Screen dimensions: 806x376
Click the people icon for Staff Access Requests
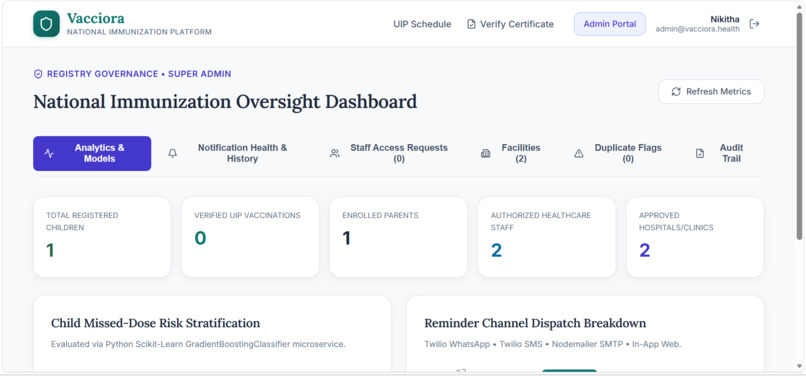coord(335,153)
